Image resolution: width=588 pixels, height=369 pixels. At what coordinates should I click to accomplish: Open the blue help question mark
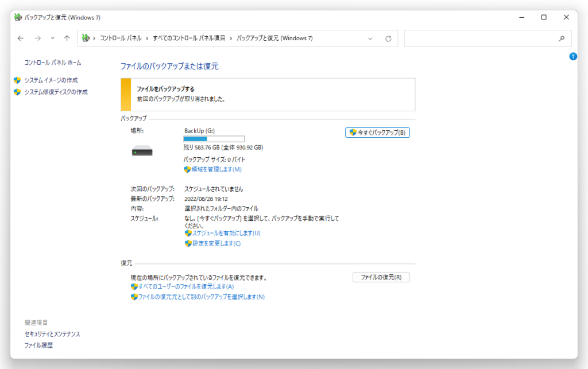click(x=572, y=56)
